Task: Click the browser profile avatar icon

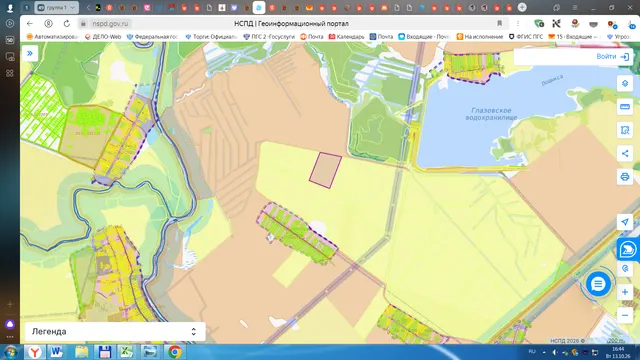Action: [10, 7]
